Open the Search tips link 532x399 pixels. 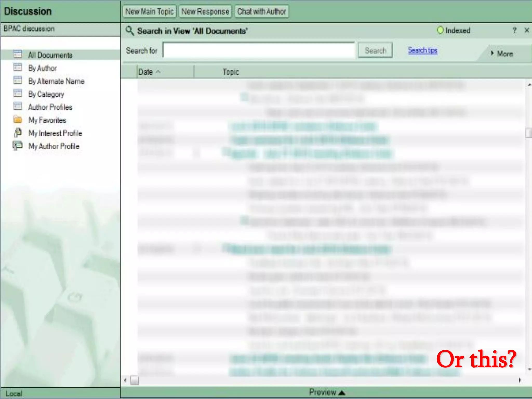click(x=422, y=50)
